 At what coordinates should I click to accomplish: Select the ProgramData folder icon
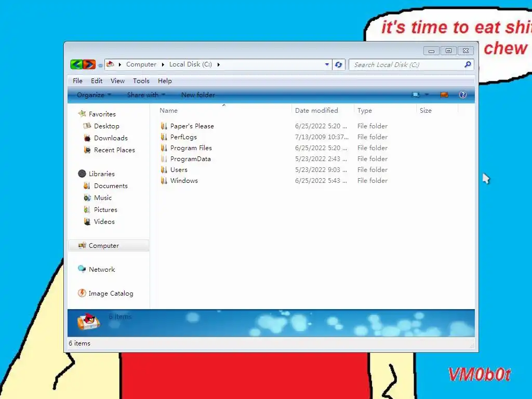[164, 159]
